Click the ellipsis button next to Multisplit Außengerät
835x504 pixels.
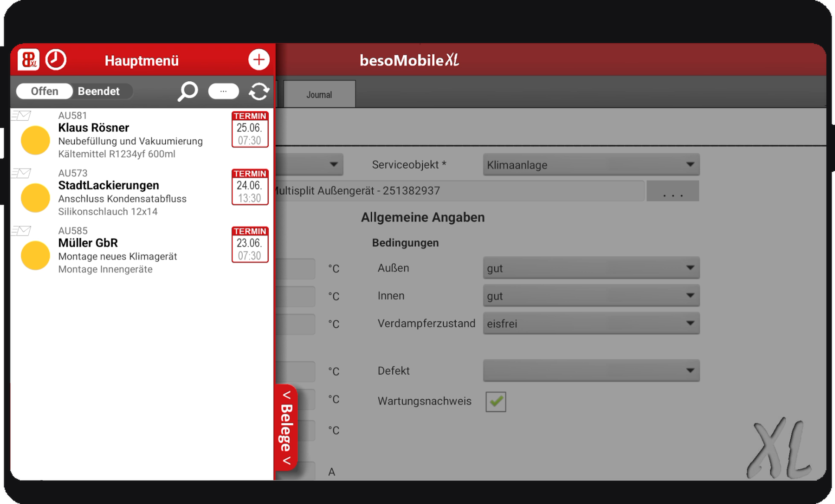673,191
